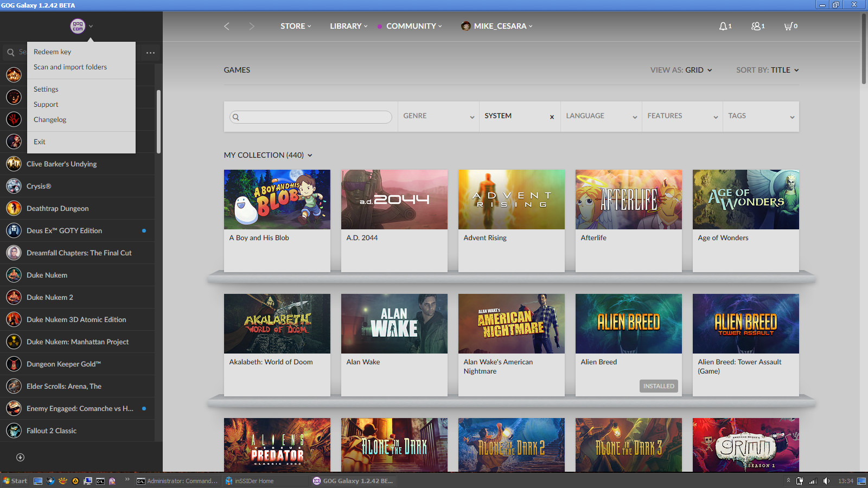The width and height of the screenshot is (868, 488).
Task: Open the FEATURES filter dropdown
Action: [682, 116]
